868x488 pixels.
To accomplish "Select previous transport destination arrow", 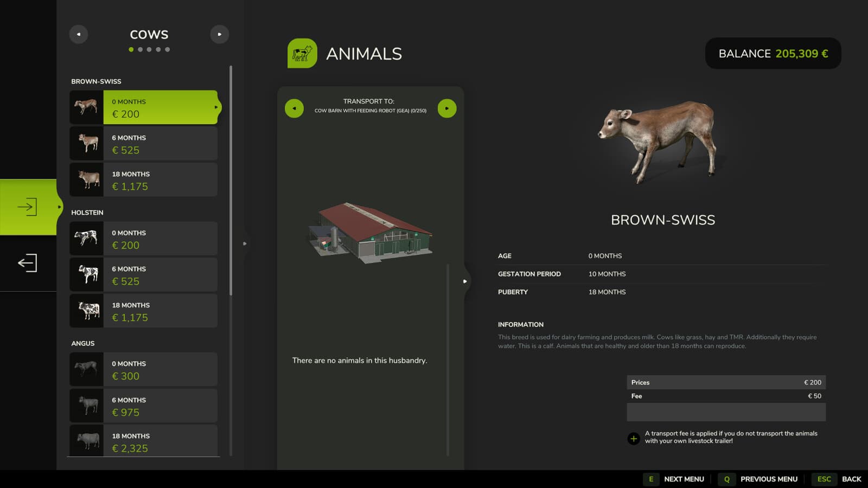I will pos(294,108).
